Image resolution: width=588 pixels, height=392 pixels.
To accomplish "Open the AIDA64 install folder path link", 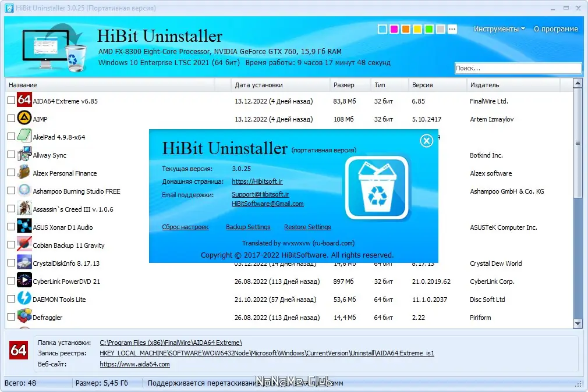I will click(171, 343).
